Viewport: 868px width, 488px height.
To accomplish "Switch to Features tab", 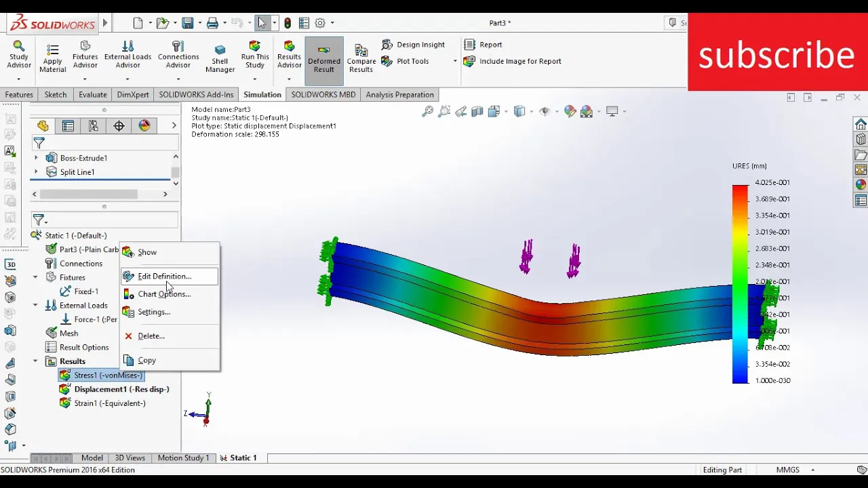I will coord(19,95).
